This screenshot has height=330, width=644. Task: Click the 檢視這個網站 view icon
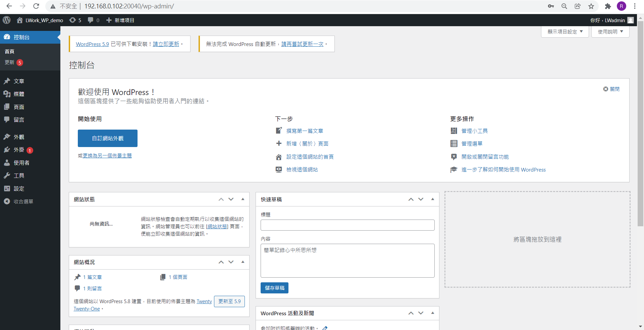(279, 170)
